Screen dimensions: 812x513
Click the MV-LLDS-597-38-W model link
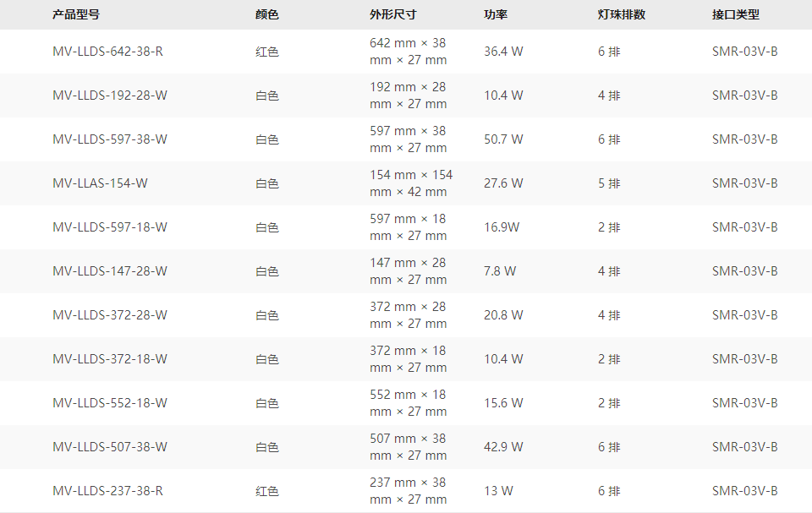coord(110,139)
